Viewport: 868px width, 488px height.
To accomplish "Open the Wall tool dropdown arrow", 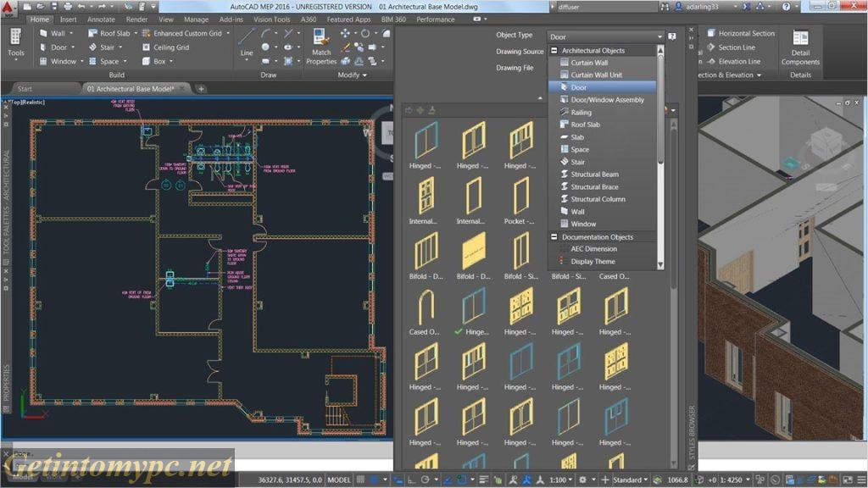I will pos(71,33).
